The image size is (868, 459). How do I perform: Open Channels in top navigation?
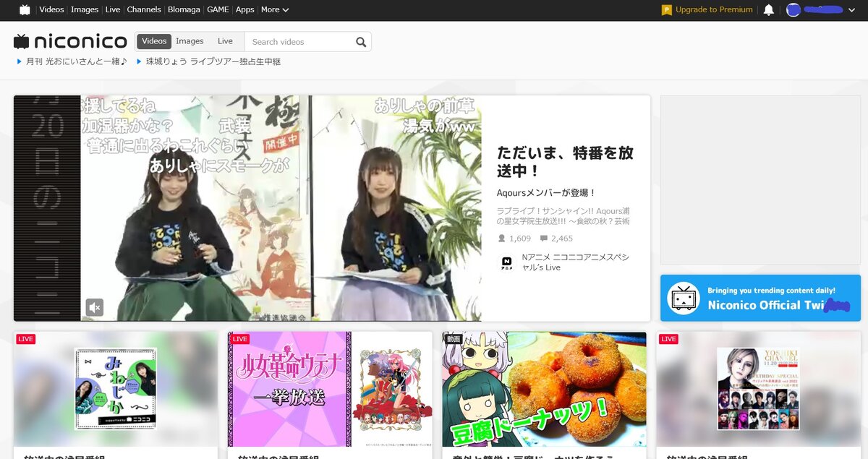[144, 9]
